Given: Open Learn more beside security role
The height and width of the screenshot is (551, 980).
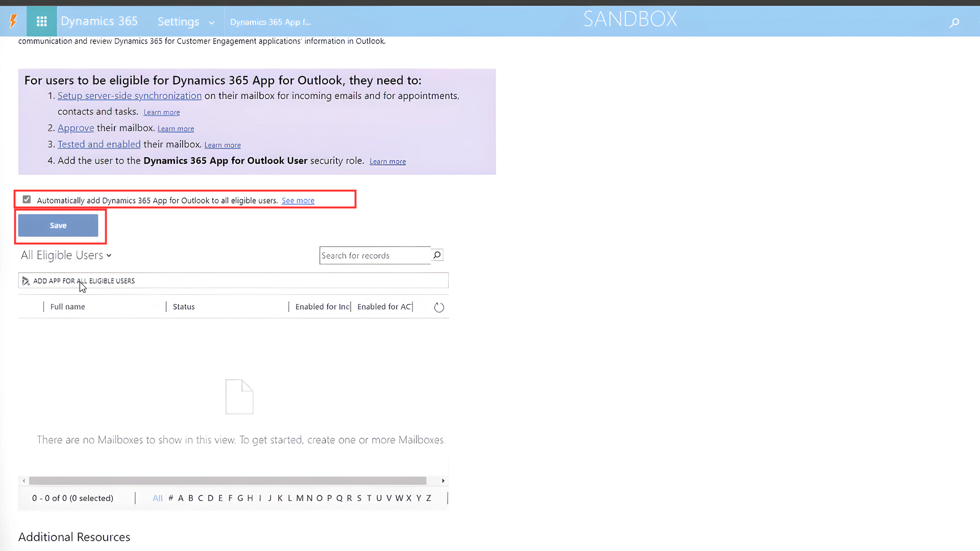Looking at the screenshot, I should [388, 162].
